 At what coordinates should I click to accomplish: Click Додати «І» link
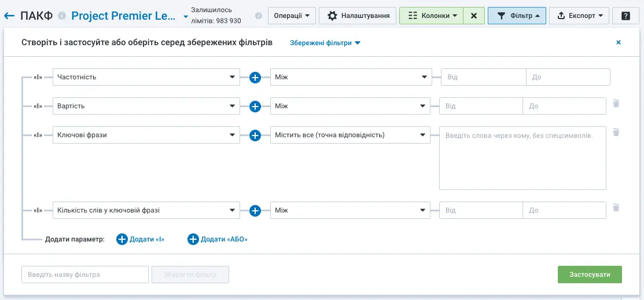click(x=141, y=239)
